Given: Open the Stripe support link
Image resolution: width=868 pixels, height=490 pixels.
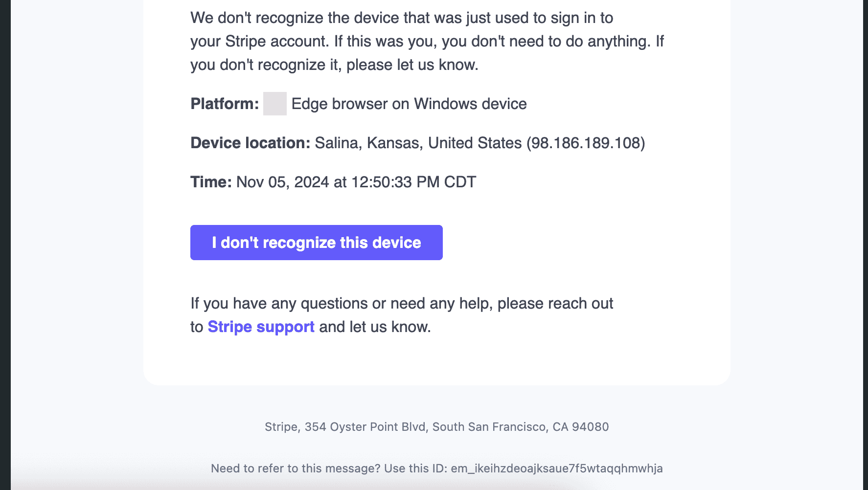Looking at the screenshot, I should coord(261,326).
